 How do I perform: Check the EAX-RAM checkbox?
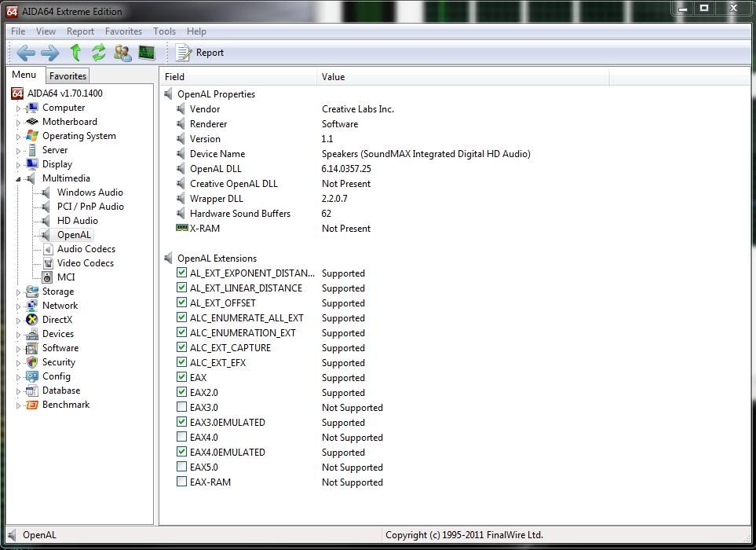coord(181,482)
